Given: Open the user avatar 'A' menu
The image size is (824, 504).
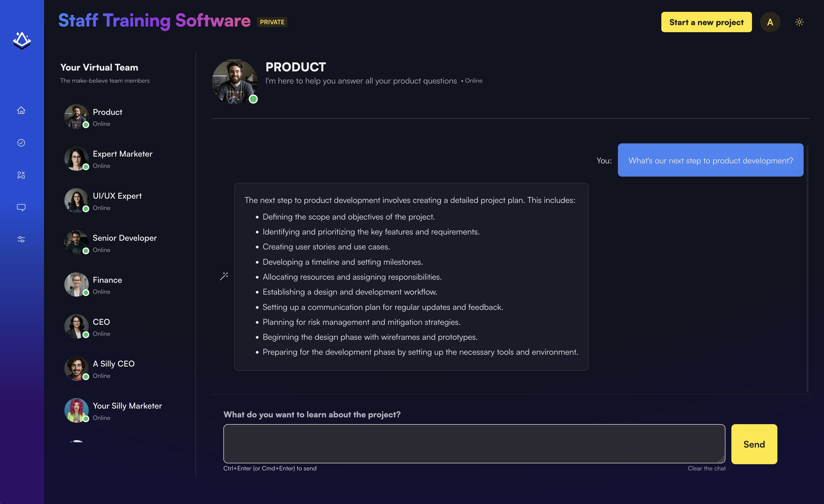Looking at the screenshot, I should click(770, 22).
